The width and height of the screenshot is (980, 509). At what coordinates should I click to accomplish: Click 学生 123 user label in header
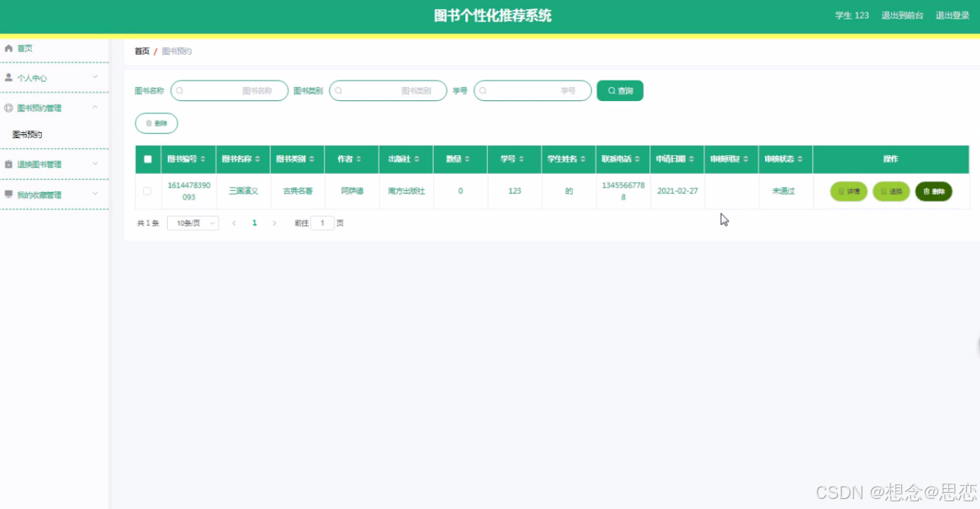pos(852,15)
